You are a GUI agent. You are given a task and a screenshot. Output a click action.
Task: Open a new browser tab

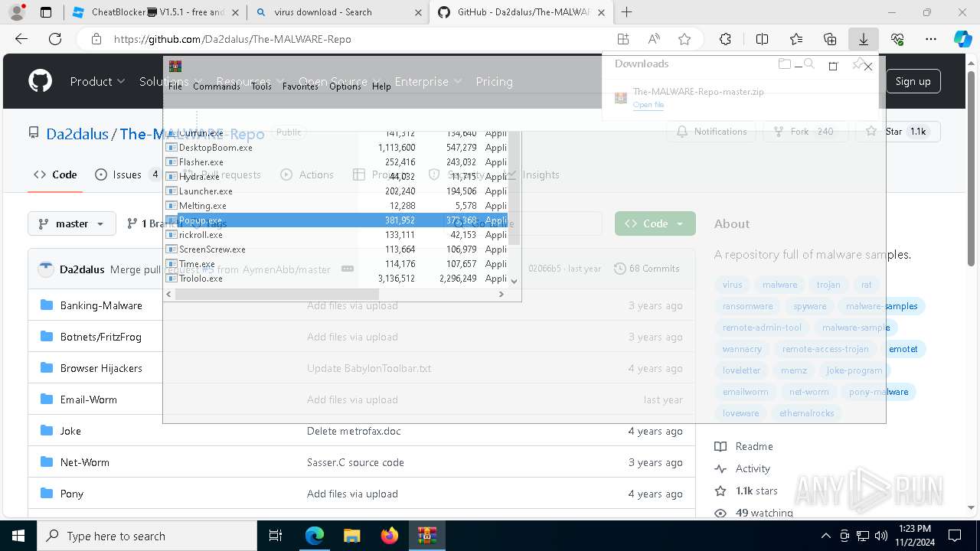(x=627, y=12)
